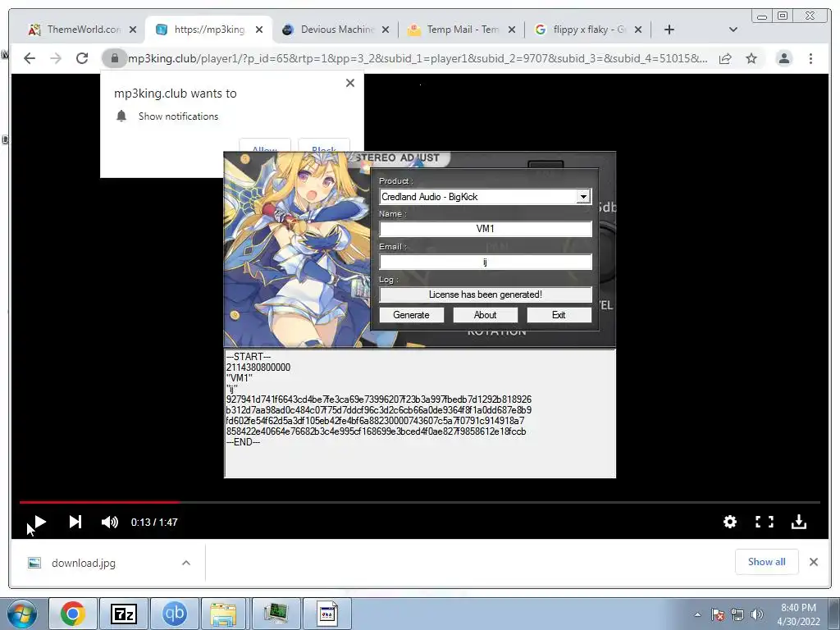Open Chrome from the taskbar
The height and width of the screenshot is (630, 840).
(73, 614)
